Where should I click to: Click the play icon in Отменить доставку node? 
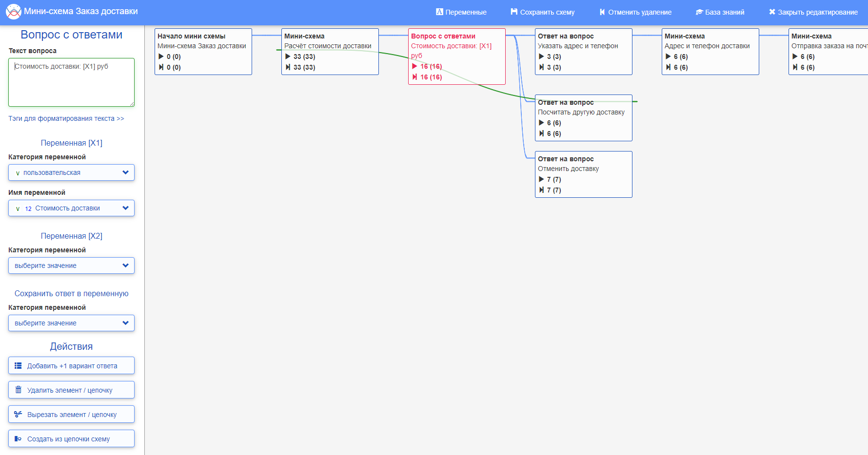tap(541, 179)
